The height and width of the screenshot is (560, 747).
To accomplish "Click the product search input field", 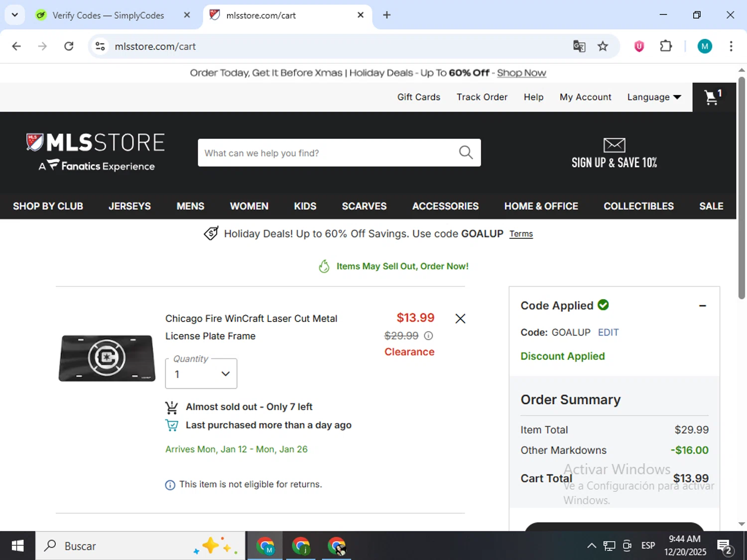I will point(329,153).
